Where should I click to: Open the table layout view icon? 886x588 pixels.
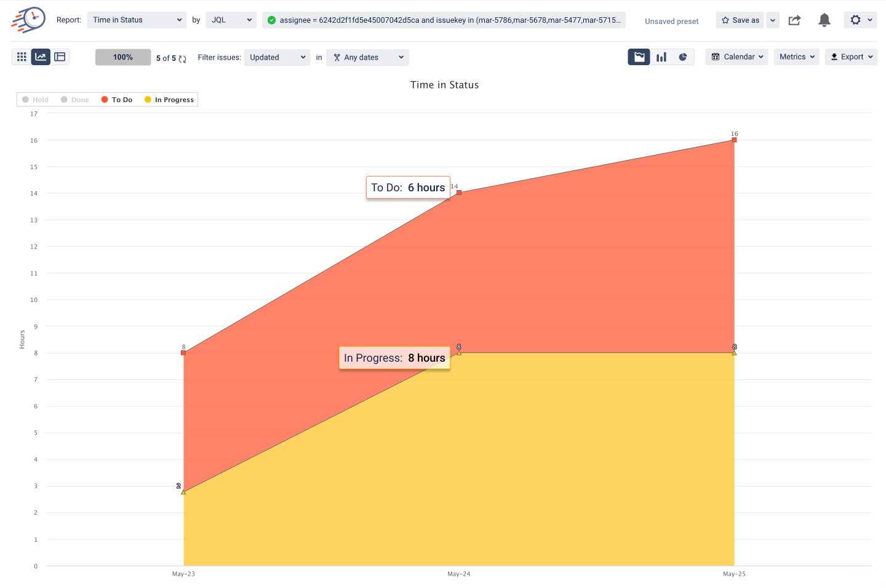[60, 57]
